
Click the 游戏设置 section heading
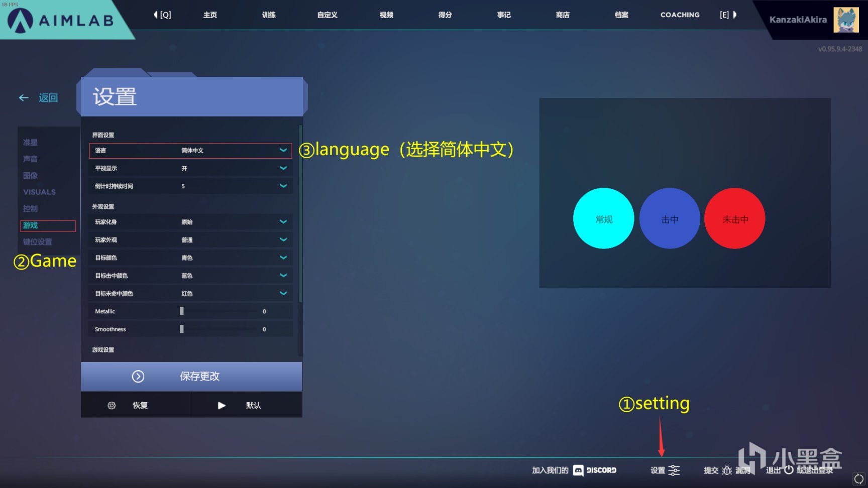point(103,350)
